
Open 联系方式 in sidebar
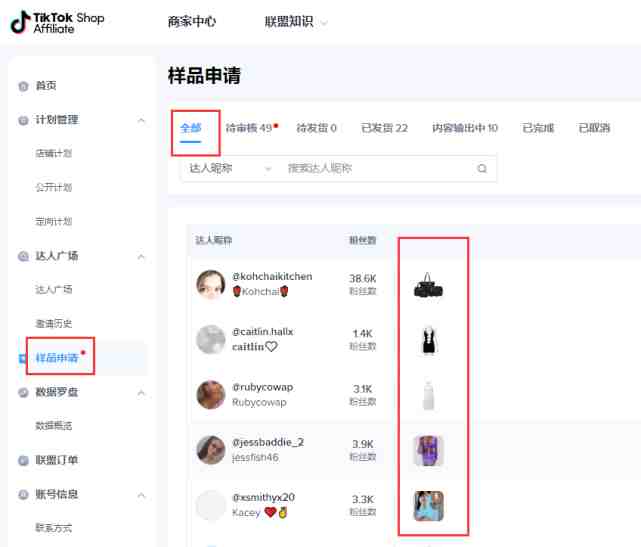[x=54, y=528]
